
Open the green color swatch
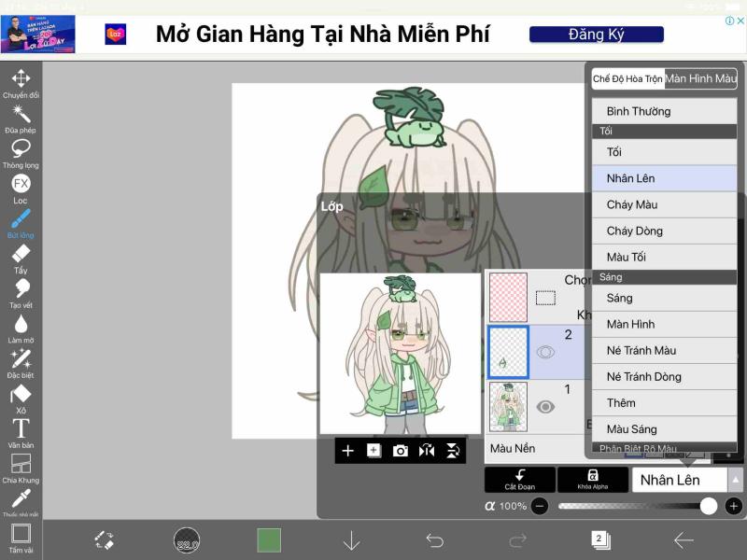click(x=269, y=539)
